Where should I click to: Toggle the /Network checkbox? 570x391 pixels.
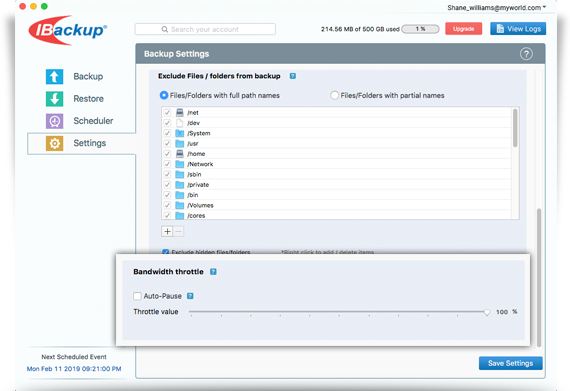(167, 164)
